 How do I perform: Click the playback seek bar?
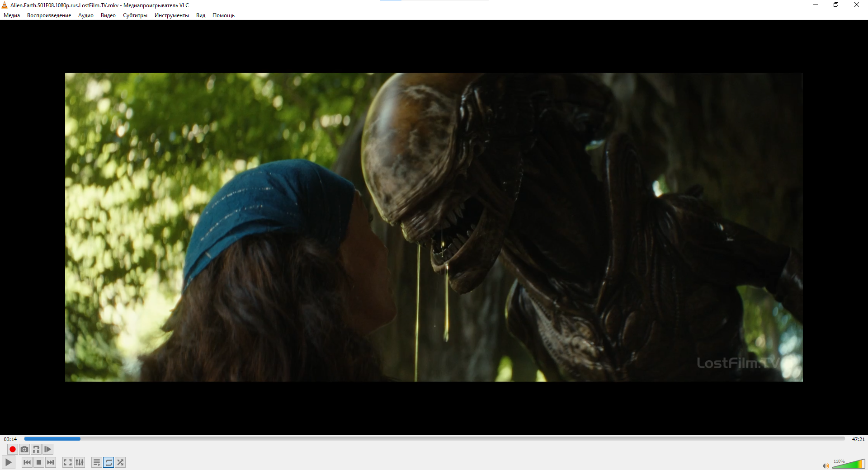click(x=434, y=439)
